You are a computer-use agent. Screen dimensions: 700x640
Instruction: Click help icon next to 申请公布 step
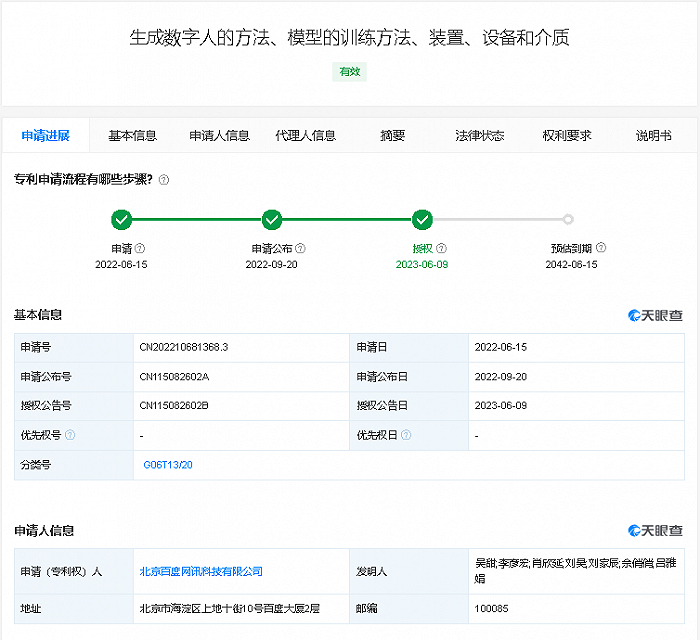300,248
